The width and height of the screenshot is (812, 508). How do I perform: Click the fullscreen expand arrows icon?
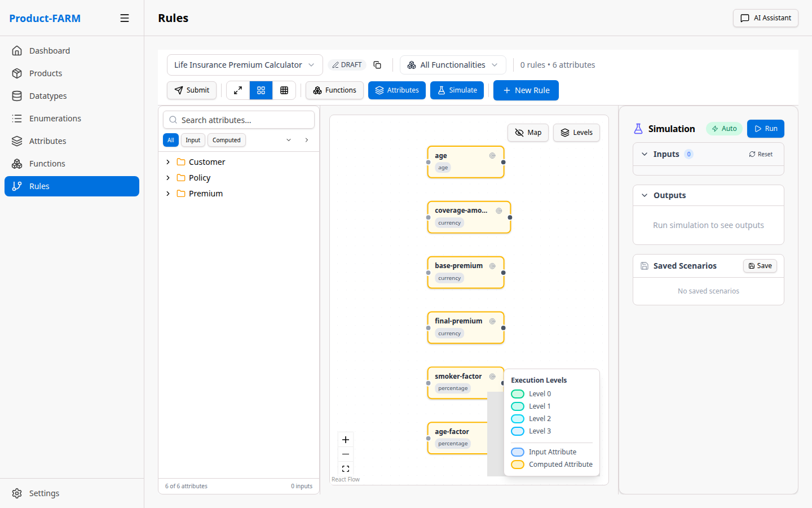(238, 90)
